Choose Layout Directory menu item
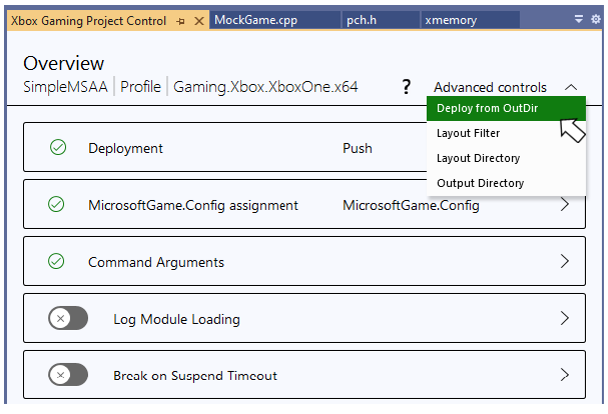Image resolution: width=608 pixels, height=414 pixels. tap(506, 158)
